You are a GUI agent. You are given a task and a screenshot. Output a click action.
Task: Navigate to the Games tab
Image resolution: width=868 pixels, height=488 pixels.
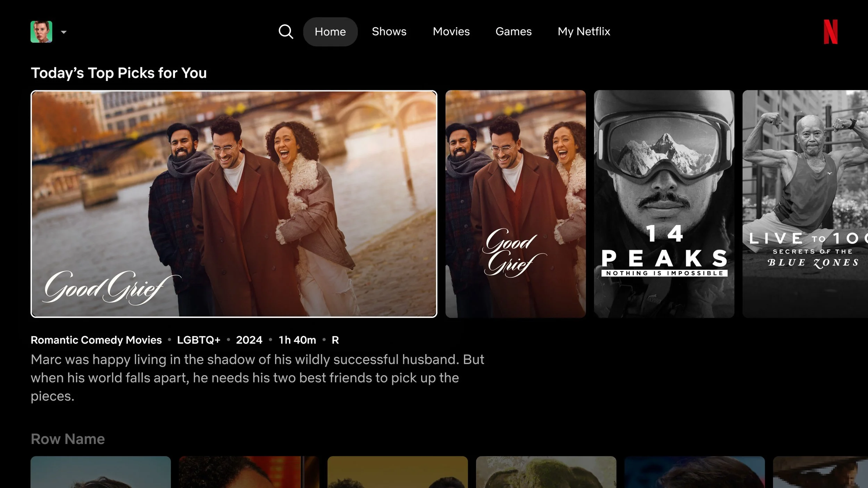click(513, 32)
